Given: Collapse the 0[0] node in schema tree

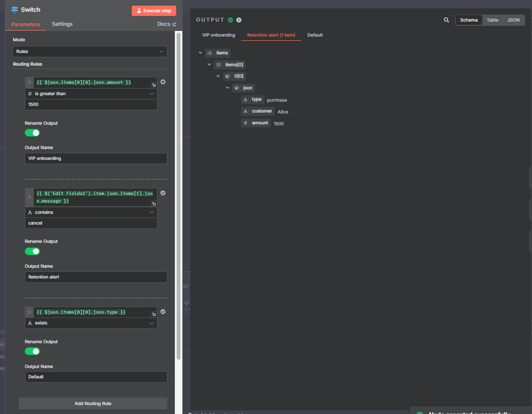Looking at the screenshot, I should 218,76.
